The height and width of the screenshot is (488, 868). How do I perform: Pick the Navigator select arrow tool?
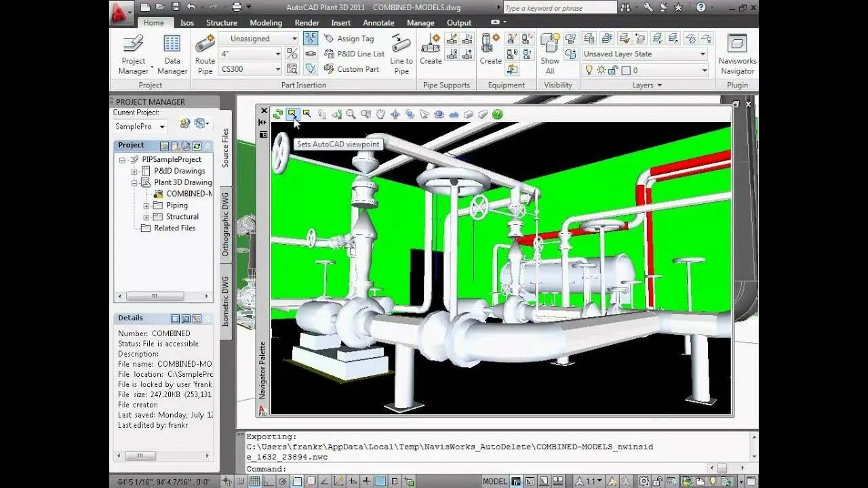click(425, 115)
